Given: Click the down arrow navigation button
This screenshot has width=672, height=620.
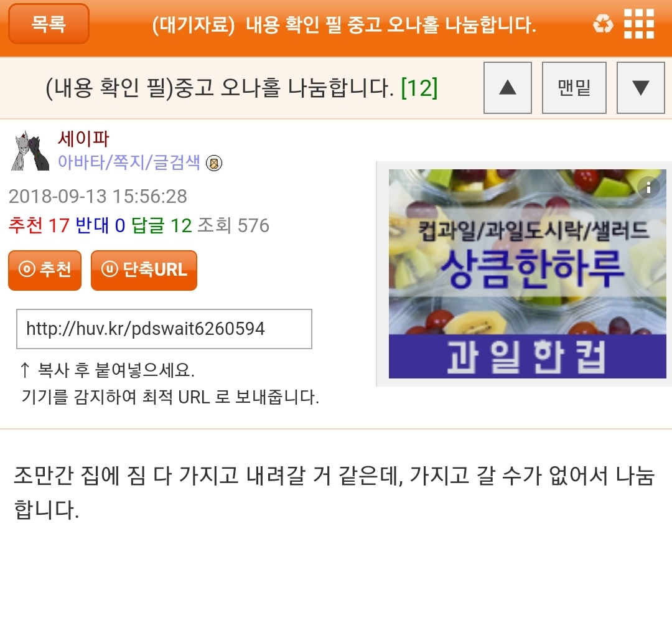Looking at the screenshot, I should point(640,88).
